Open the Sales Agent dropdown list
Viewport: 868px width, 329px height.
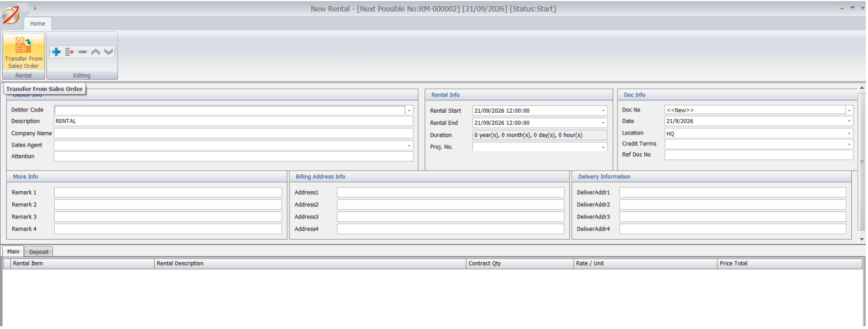click(409, 145)
